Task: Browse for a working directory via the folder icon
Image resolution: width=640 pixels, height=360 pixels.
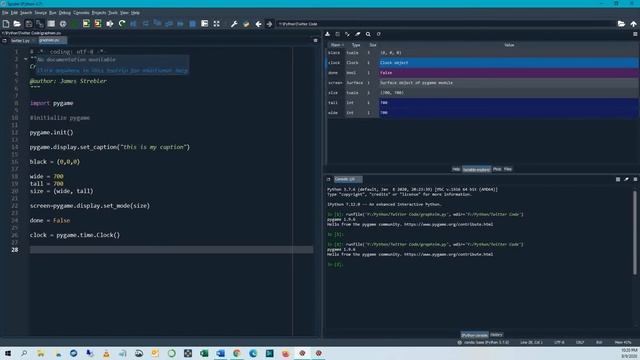Action: 621,24
